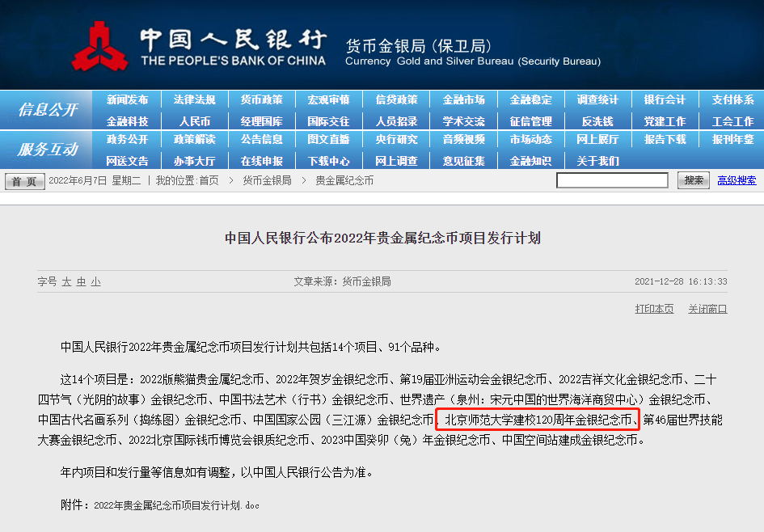
Task: Open 宏观审慎 navigation link
Action: click(329, 100)
